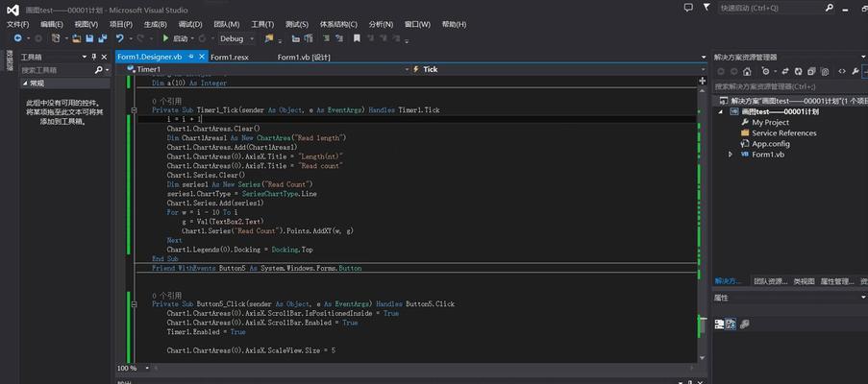Open the 编辑(E) menu

click(52, 24)
